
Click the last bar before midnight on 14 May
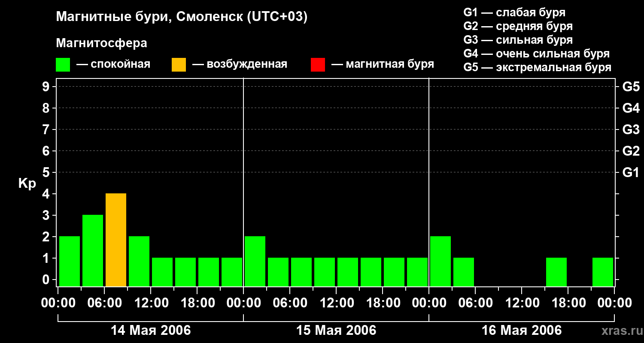[x=232, y=272]
